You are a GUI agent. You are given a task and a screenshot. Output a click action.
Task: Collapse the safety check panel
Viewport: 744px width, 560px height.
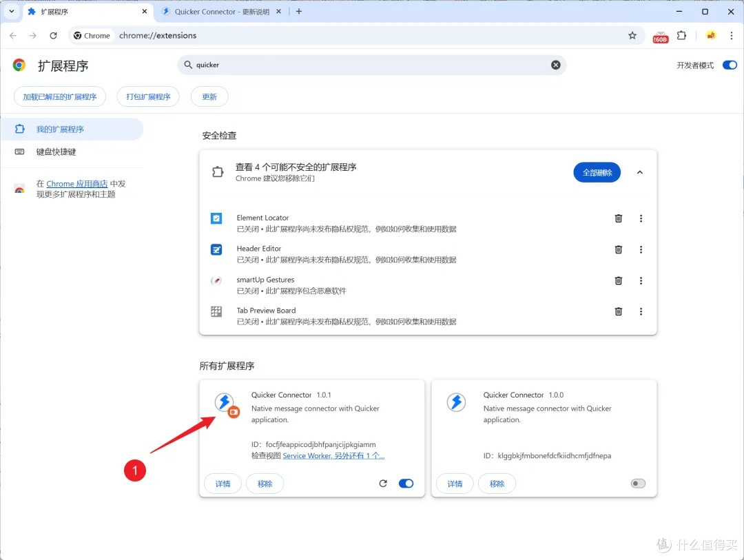(x=639, y=172)
